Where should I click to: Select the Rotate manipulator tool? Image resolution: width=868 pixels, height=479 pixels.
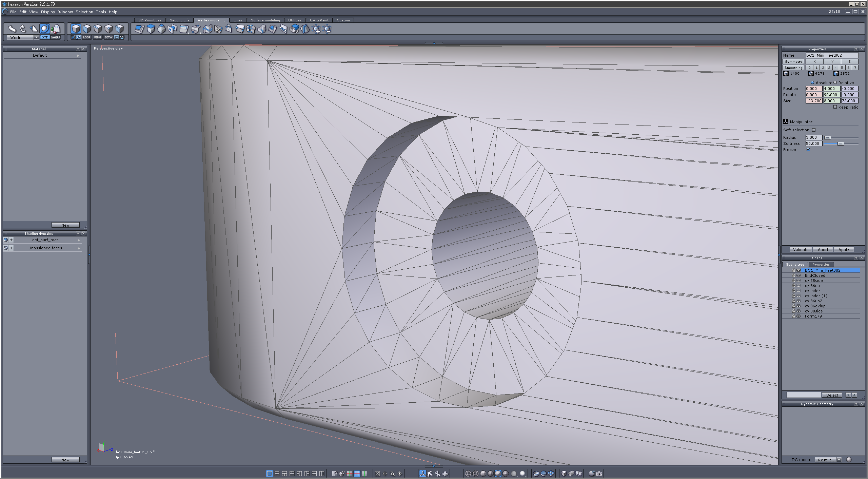pyautogui.click(x=23, y=29)
